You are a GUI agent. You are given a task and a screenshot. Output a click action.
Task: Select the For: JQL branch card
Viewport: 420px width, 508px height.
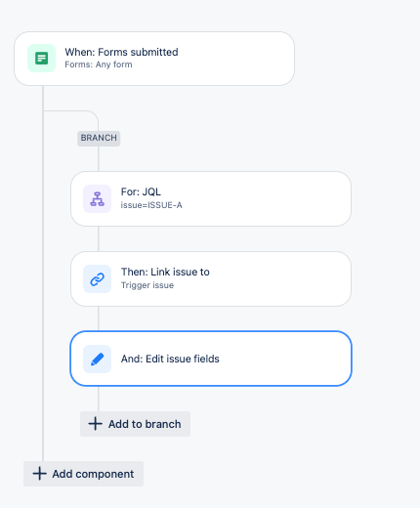coord(211,198)
